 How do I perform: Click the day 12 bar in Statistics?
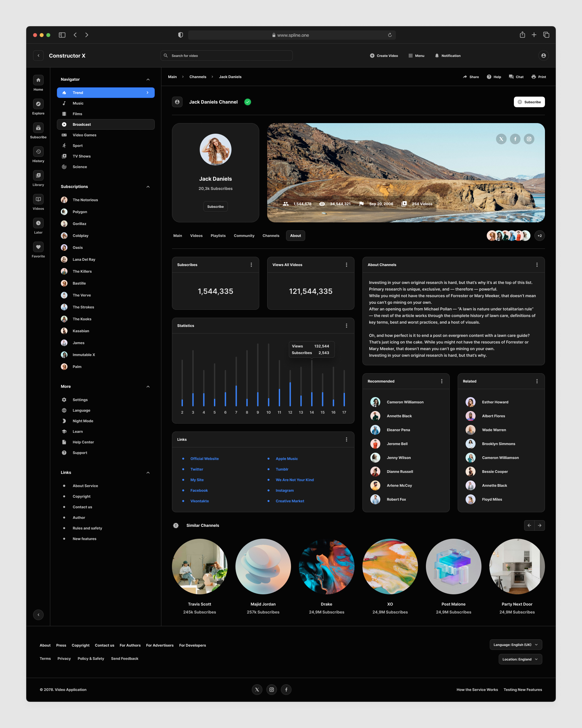290,388
